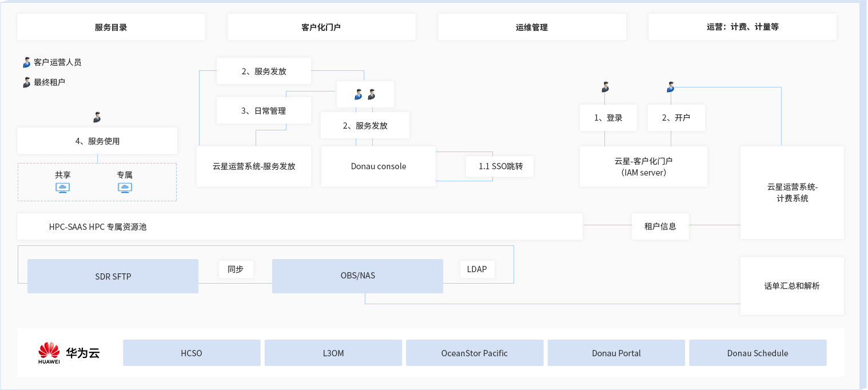Click the 租户信息 box
868x390 pixels.
[x=660, y=226]
